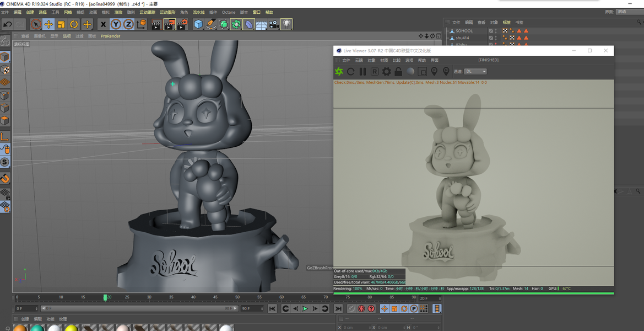Click autokeying button in timeline
Screen dimensions: 644x331
tap(361, 308)
